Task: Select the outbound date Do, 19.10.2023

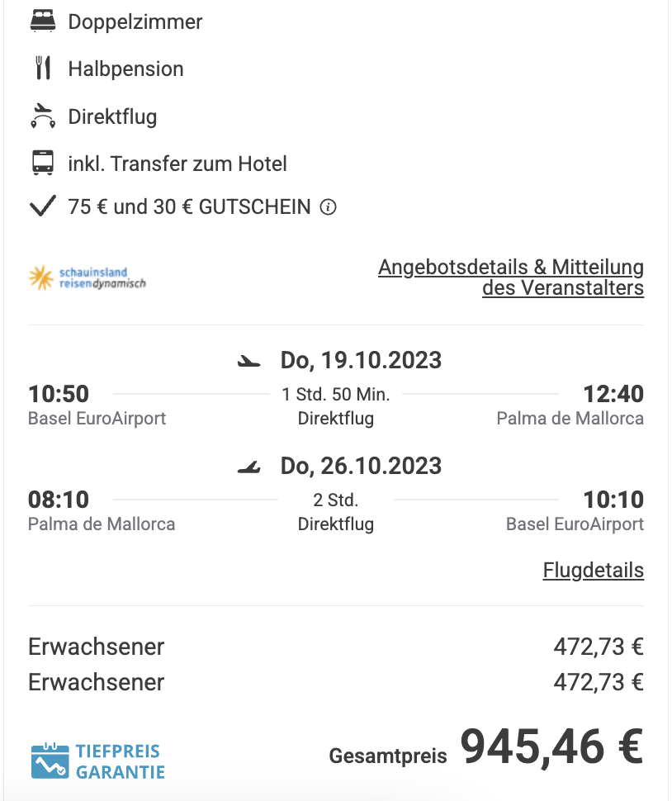Action: coord(361,360)
